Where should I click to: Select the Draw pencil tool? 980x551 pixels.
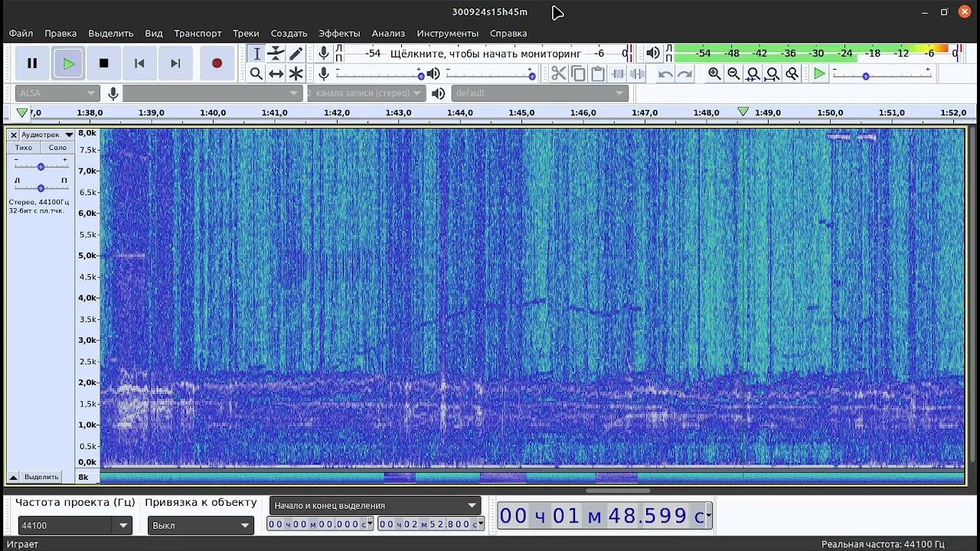pyautogui.click(x=296, y=54)
